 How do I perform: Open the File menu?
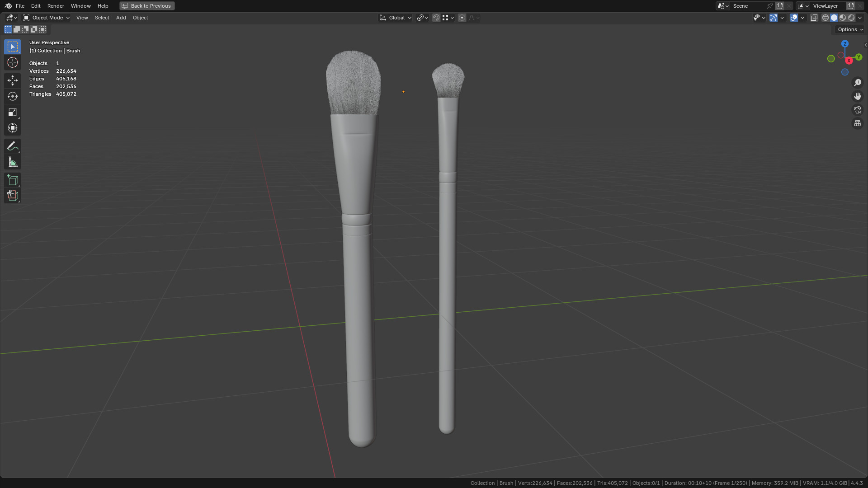[x=20, y=6]
